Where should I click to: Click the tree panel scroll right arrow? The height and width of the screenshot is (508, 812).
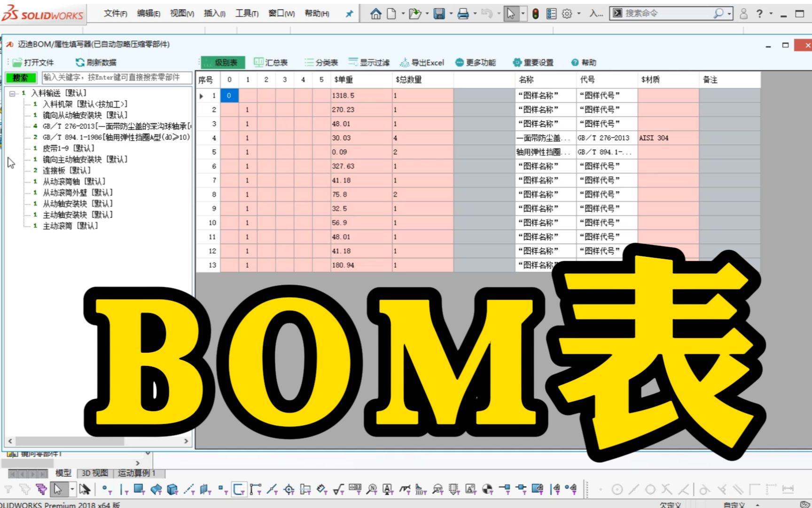[x=186, y=441]
